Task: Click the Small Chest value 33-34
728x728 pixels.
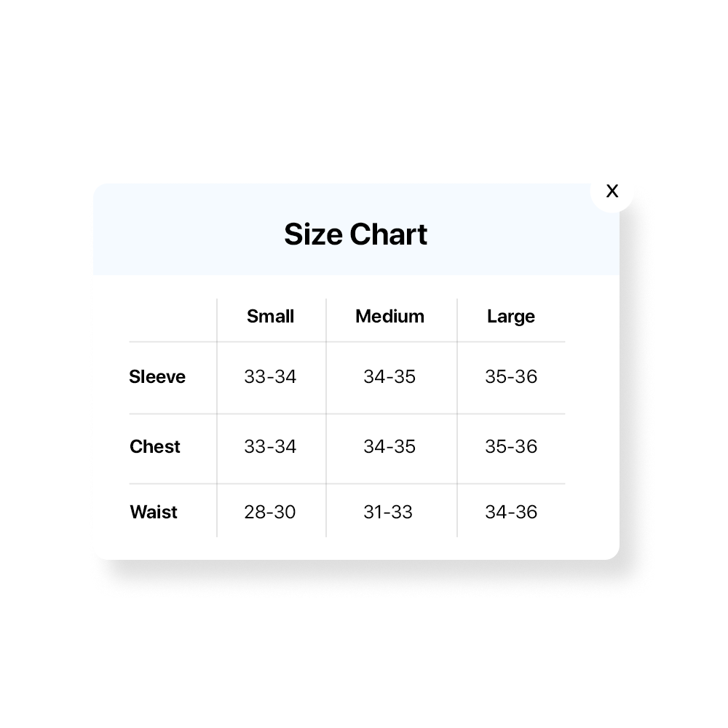Action: 270,446
